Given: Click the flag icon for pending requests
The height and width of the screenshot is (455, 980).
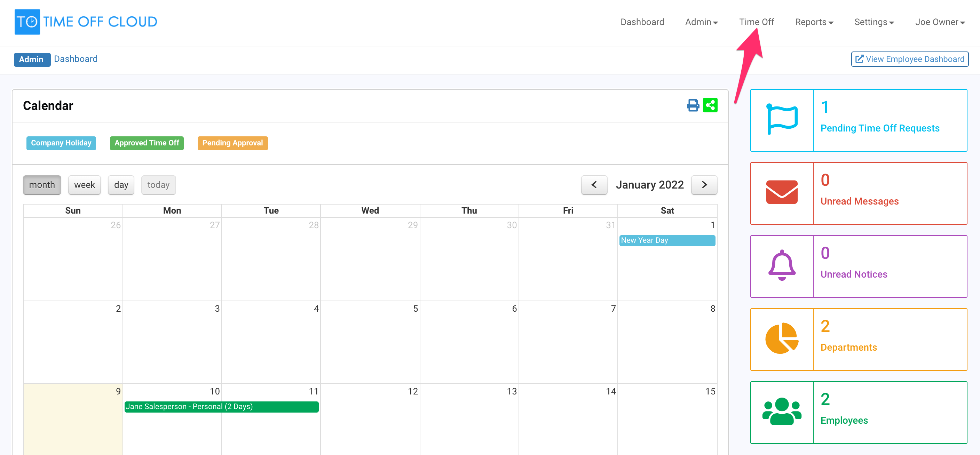Looking at the screenshot, I should 781,118.
